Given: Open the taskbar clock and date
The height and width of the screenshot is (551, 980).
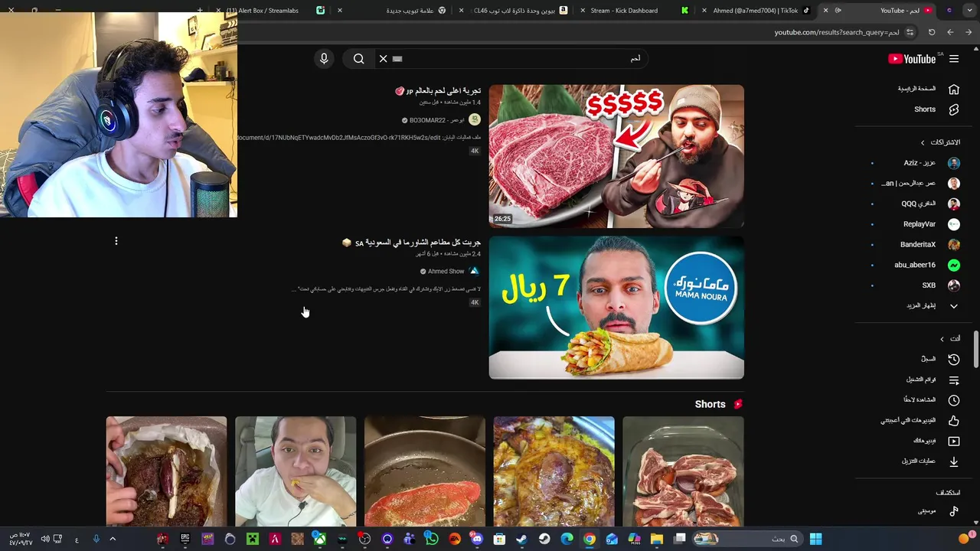Looking at the screenshot, I should [20, 539].
